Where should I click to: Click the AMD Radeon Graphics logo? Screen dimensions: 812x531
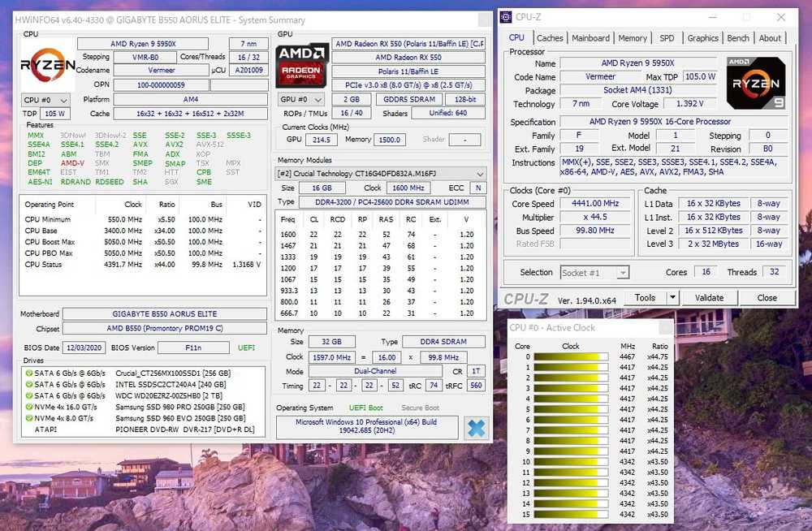pyautogui.click(x=301, y=64)
